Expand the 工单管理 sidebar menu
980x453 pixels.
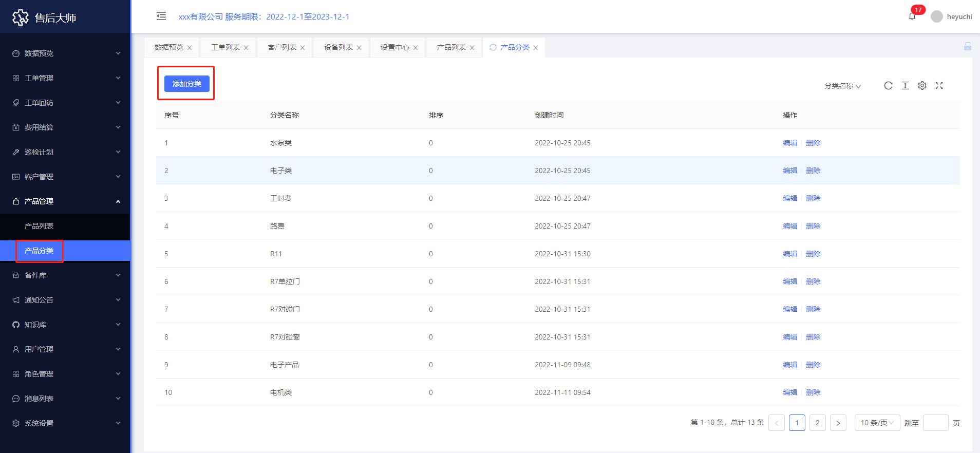(65, 78)
